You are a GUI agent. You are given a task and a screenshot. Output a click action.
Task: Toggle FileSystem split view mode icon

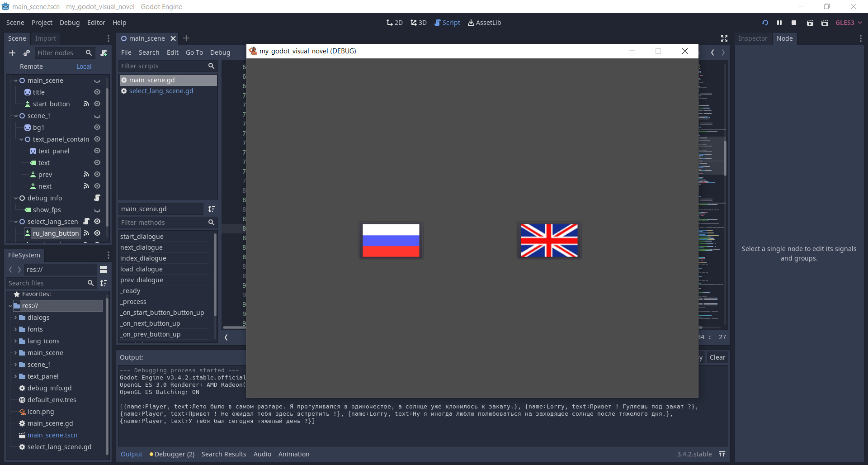[104, 270]
